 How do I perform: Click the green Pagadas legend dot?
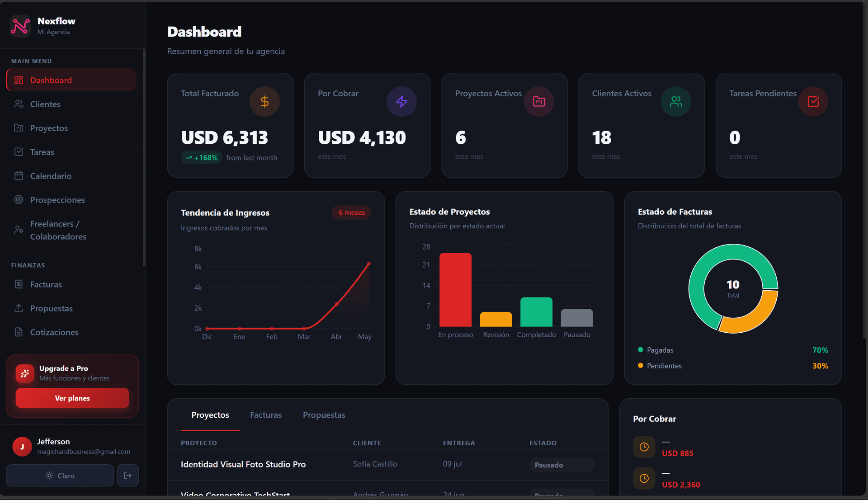(641, 350)
